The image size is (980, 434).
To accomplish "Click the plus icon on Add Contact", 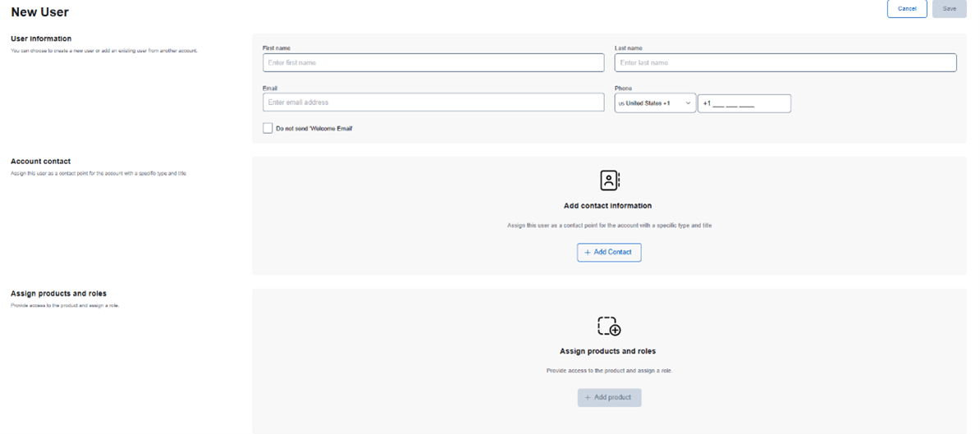I will click(587, 253).
